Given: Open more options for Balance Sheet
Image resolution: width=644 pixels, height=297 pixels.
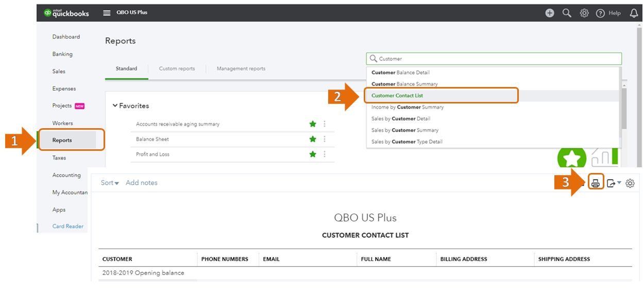Looking at the screenshot, I should tap(325, 139).
